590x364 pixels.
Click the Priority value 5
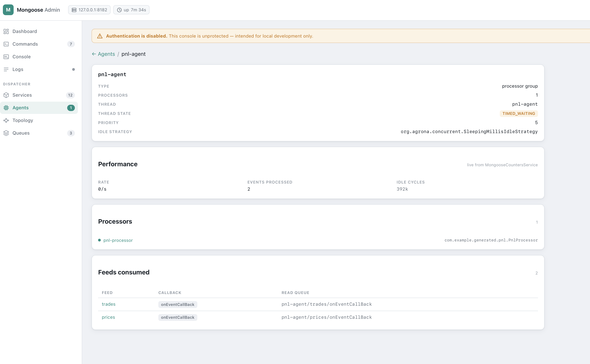[x=536, y=123]
